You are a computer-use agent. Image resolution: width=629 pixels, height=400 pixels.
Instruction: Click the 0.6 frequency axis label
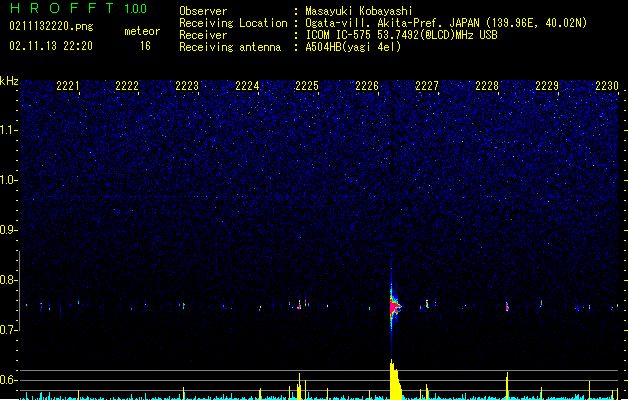pyautogui.click(x=8, y=380)
